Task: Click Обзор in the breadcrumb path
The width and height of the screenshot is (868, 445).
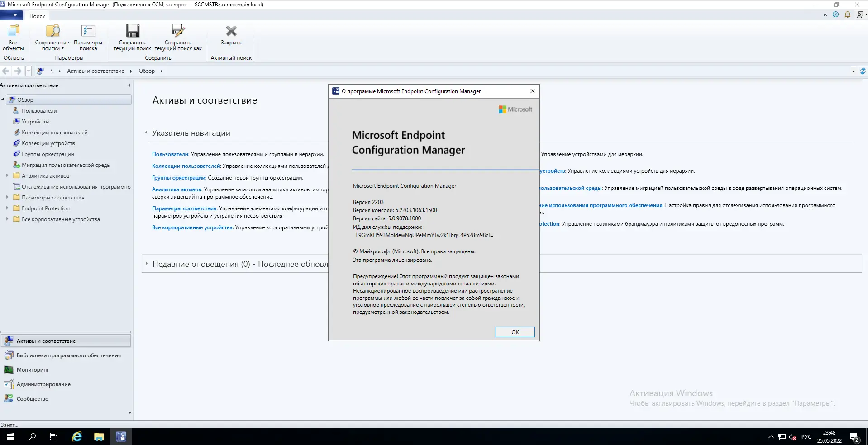Action: click(x=147, y=71)
